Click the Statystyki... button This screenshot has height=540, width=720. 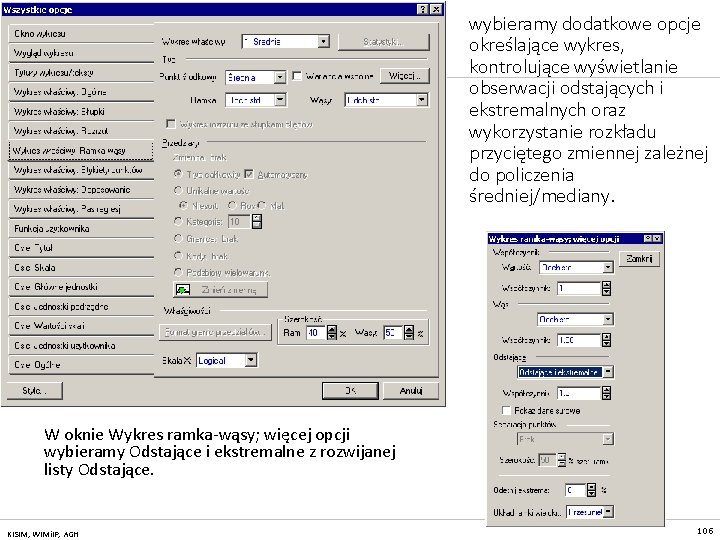click(383, 42)
